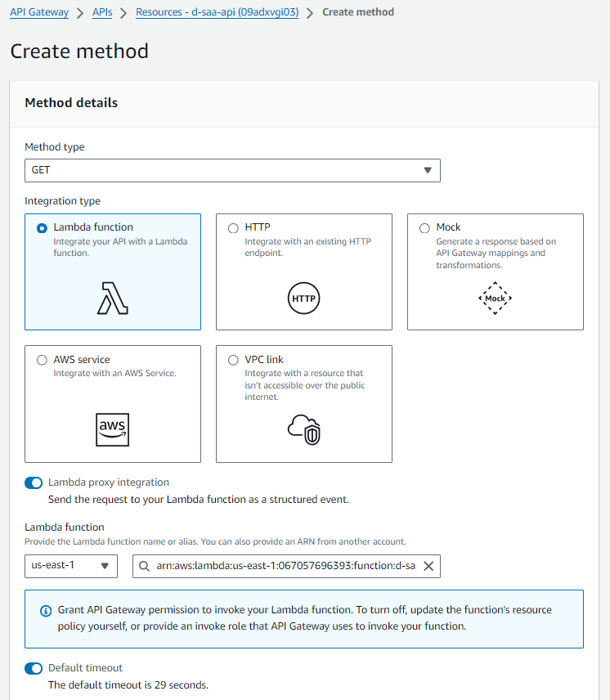Disable the Default timeout toggle
This screenshot has width=610, height=700.
coord(34,669)
